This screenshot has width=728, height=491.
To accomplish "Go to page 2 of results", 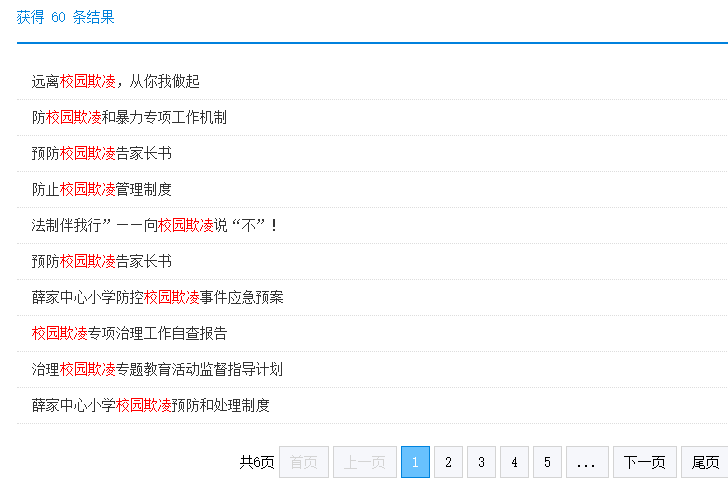I will [x=448, y=462].
